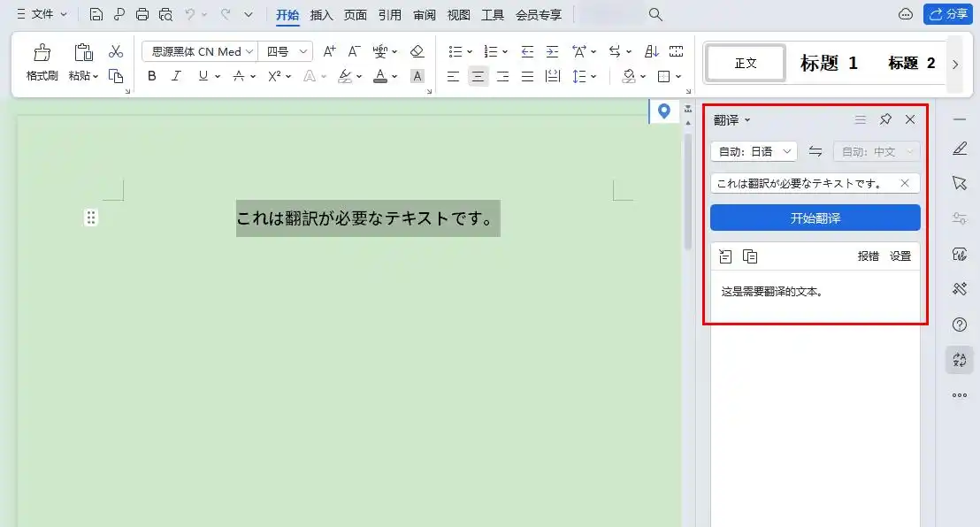The image size is (980, 527).
Task: Click the location pin icon above the scrollbar
Action: click(x=663, y=111)
